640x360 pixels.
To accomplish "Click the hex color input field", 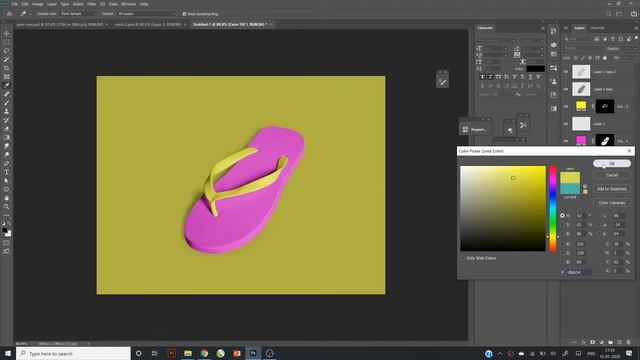I will 579,272.
